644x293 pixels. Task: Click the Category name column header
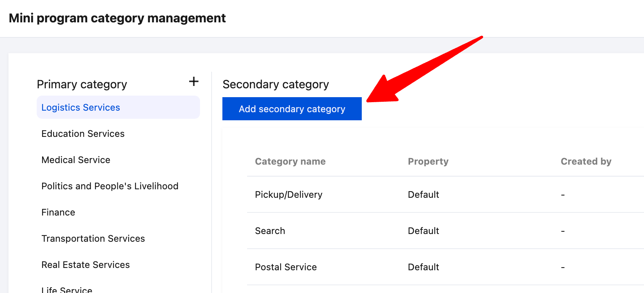point(290,162)
